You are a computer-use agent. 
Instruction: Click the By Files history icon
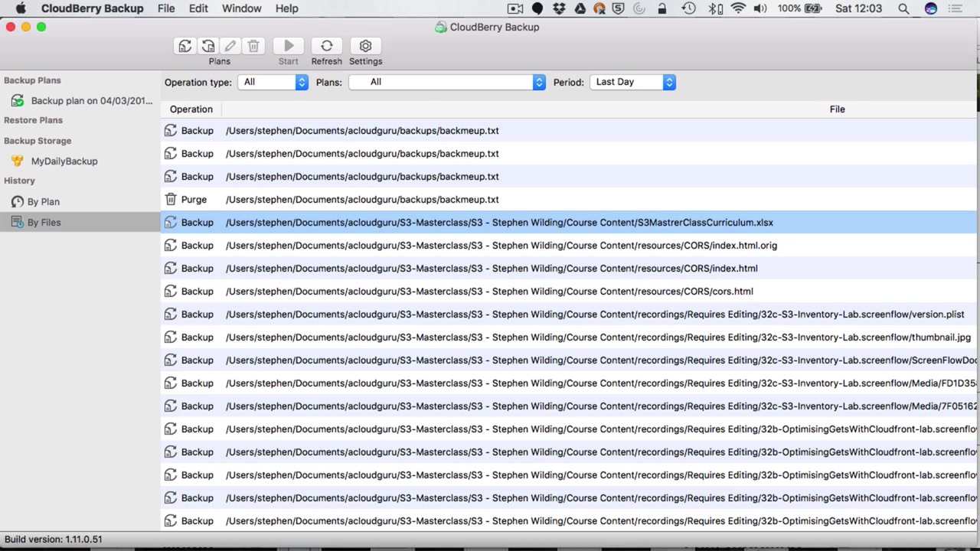pyautogui.click(x=17, y=223)
